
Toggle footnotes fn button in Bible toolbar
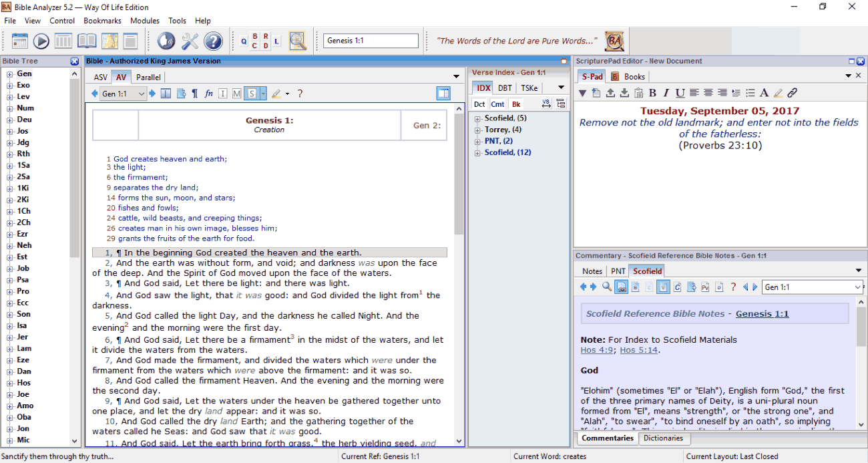[209, 94]
